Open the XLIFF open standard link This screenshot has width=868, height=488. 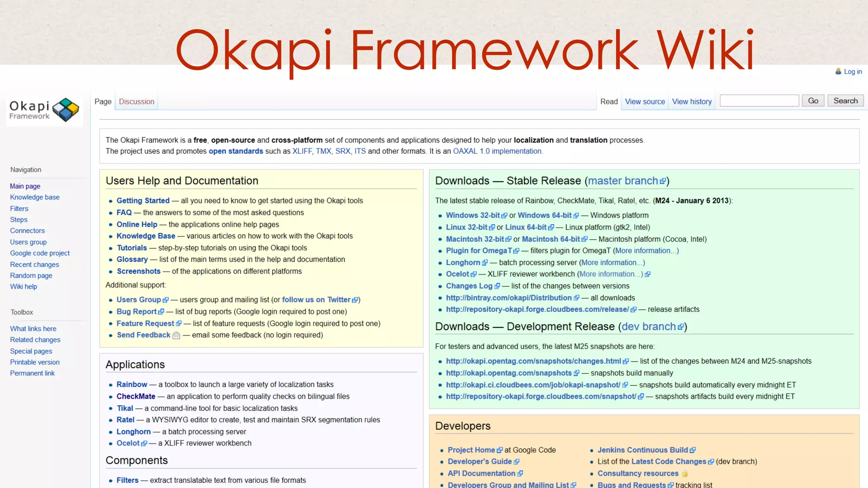pos(302,151)
